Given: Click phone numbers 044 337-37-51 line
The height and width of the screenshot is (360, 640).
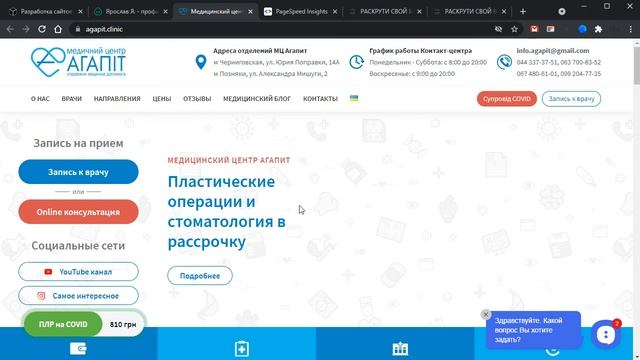Looking at the screenshot, I should point(559,62).
